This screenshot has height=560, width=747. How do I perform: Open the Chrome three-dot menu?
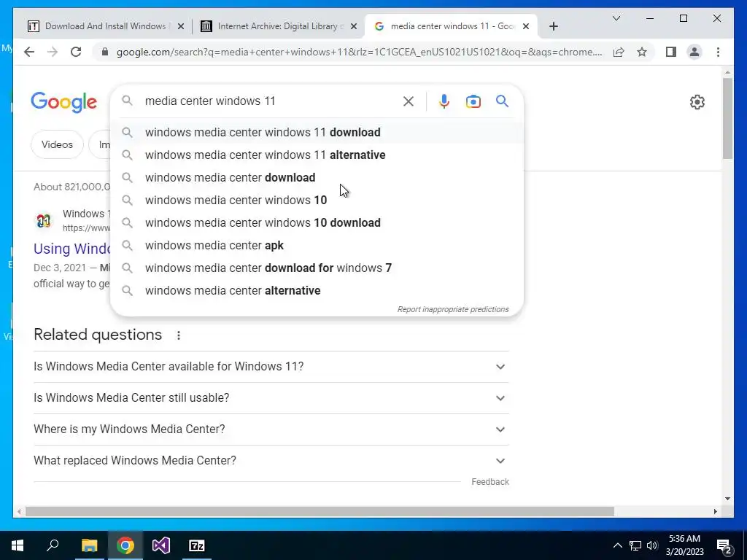[x=718, y=52]
